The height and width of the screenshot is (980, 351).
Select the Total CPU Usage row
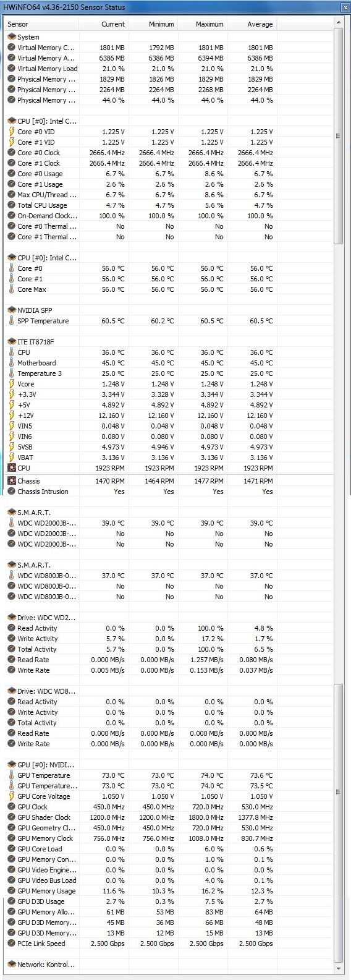(169, 205)
